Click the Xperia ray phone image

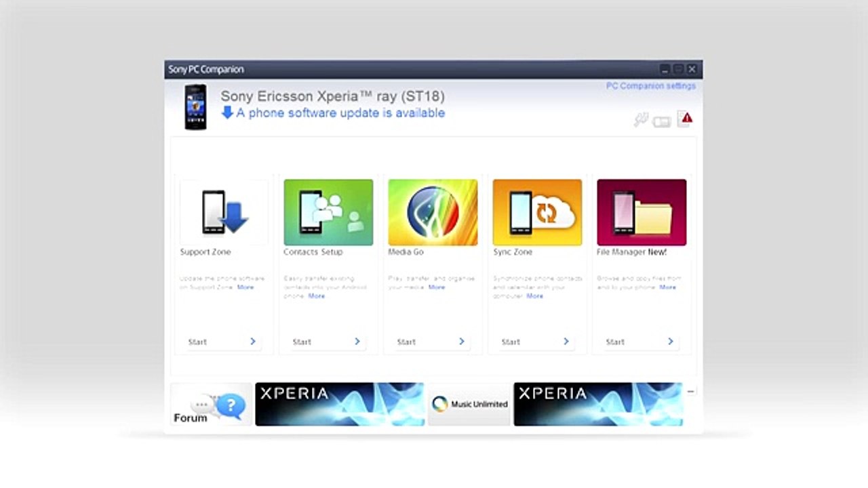pyautogui.click(x=196, y=106)
